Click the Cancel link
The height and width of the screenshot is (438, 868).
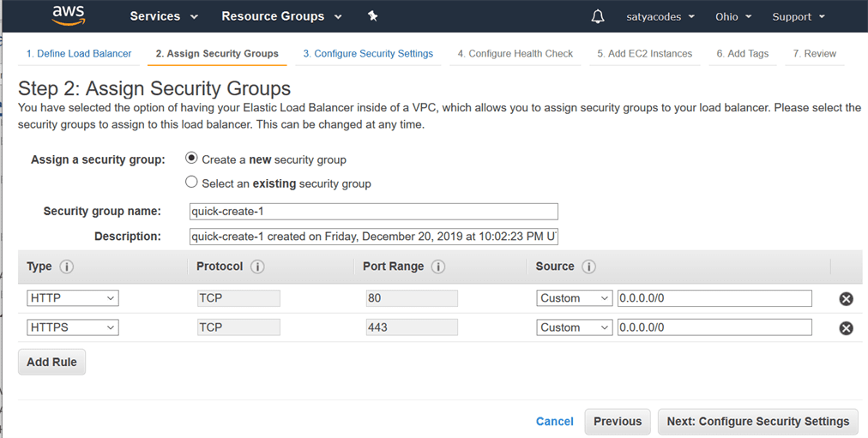(x=554, y=421)
